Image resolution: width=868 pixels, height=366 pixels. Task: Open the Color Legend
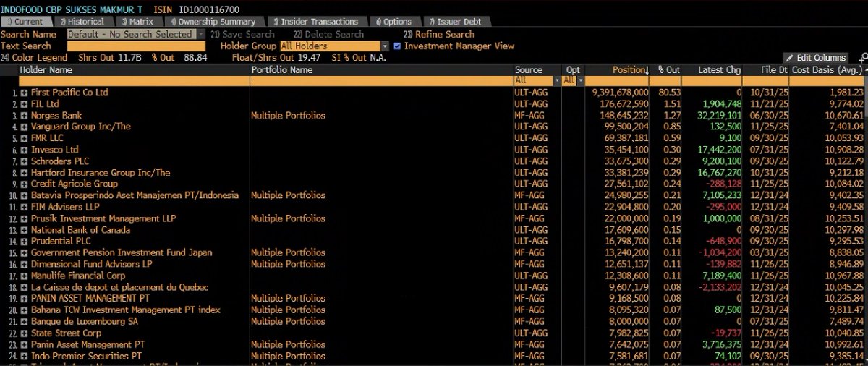click(x=34, y=58)
